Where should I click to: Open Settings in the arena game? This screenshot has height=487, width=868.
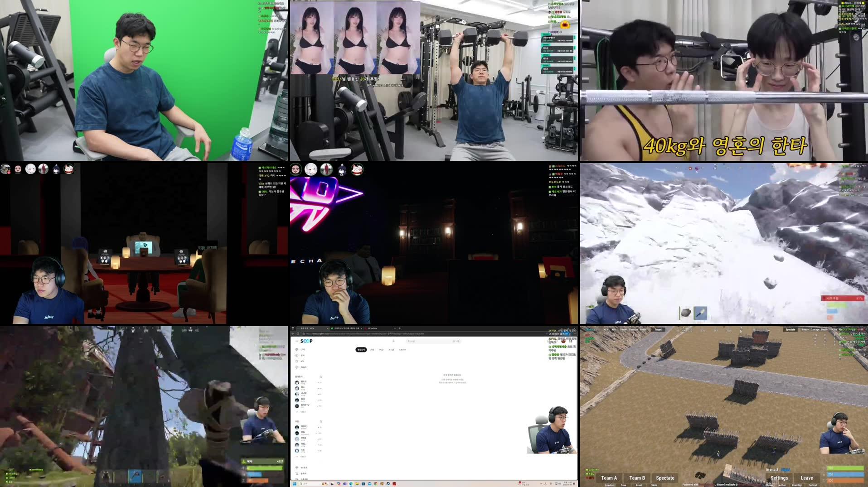(779, 478)
